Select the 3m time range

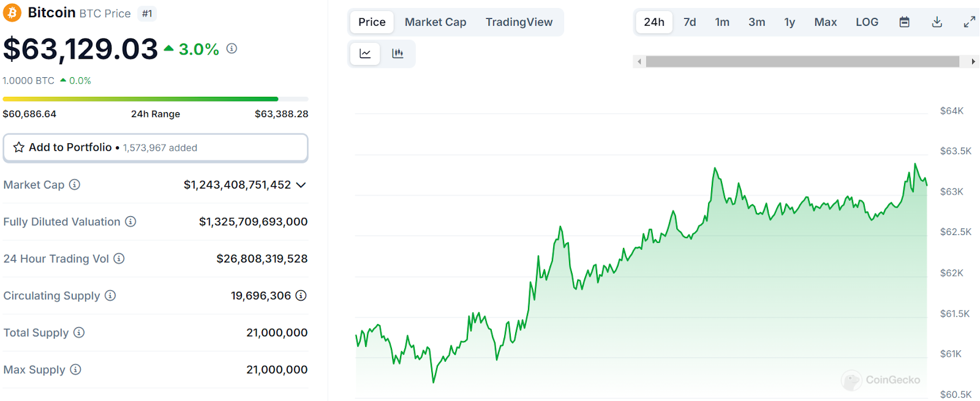(756, 22)
